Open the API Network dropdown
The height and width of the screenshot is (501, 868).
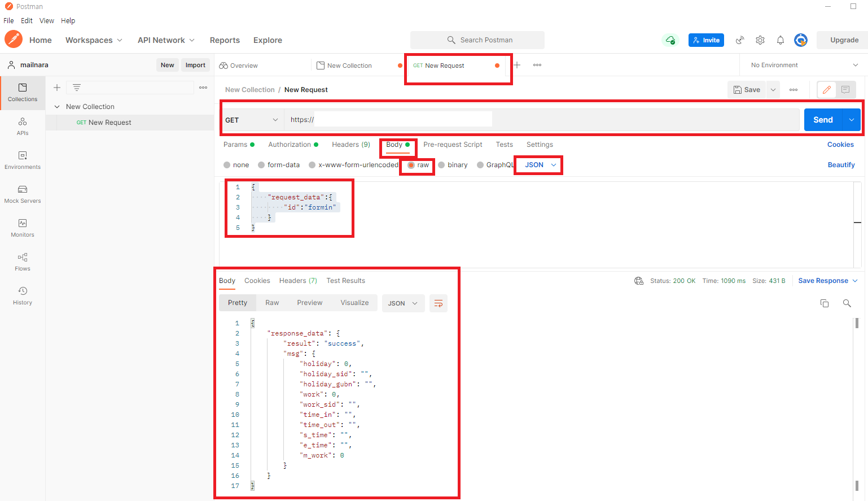click(166, 40)
